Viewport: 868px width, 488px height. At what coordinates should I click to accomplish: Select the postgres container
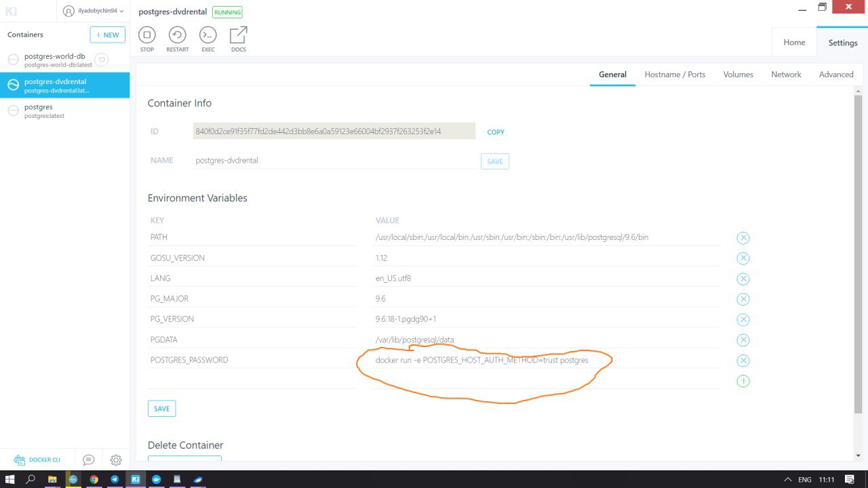pyautogui.click(x=64, y=111)
